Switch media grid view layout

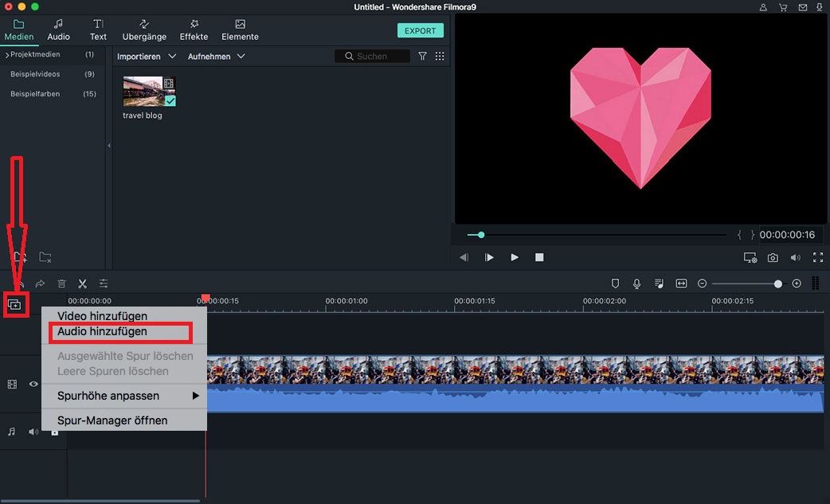[440, 56]
